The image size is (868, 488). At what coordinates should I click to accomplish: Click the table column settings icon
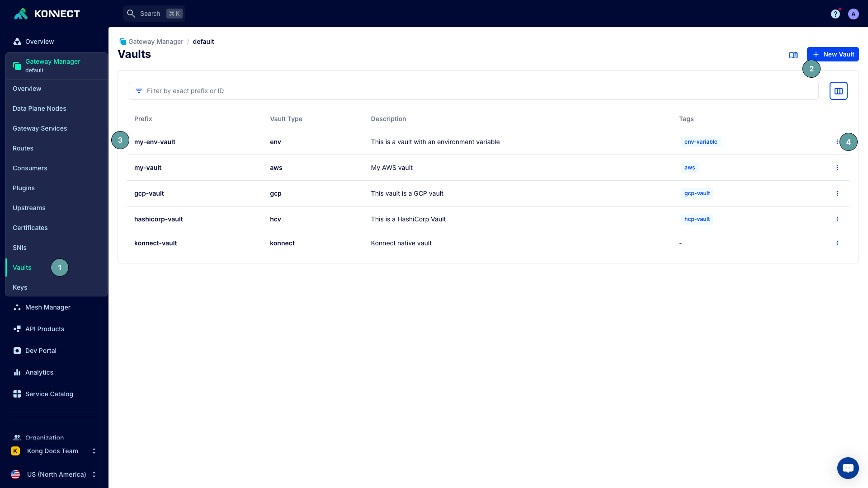(838, 90)
